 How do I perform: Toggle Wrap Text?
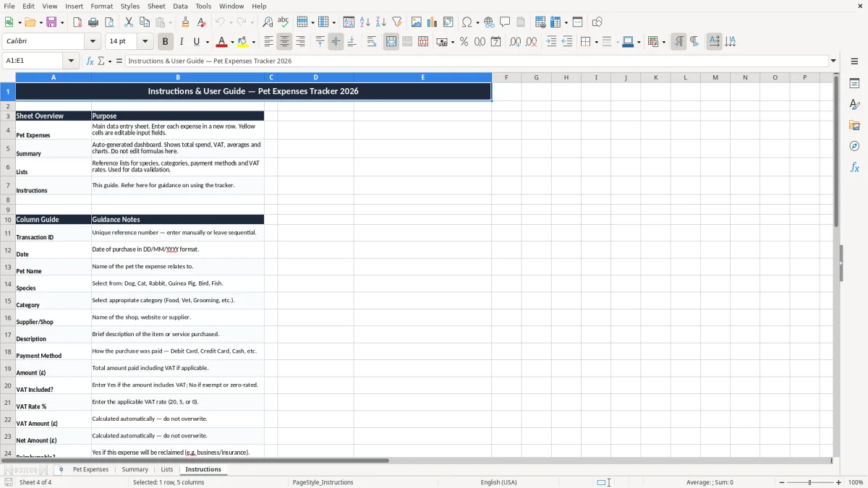(x=372, y=42)
